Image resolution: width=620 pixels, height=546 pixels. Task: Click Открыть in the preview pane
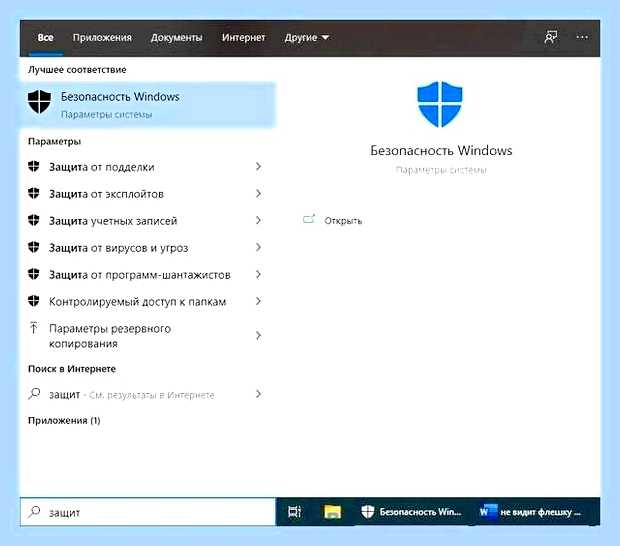[x=343, y=221]
